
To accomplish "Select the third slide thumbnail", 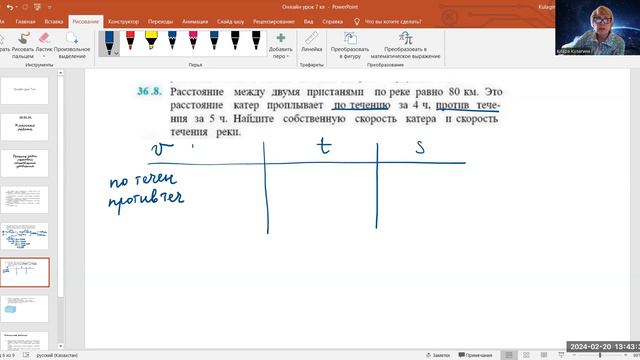I will tap(24, 163).
